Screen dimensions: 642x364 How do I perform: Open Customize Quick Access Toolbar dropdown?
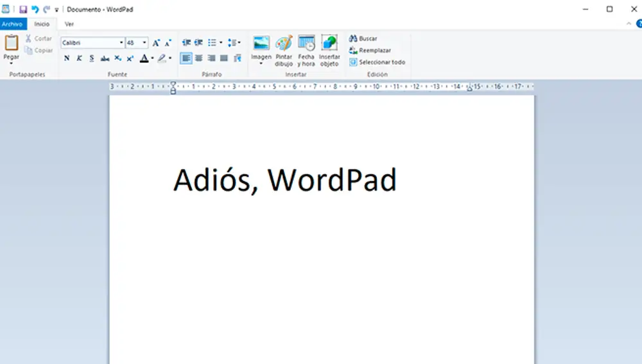click(56, 10)
